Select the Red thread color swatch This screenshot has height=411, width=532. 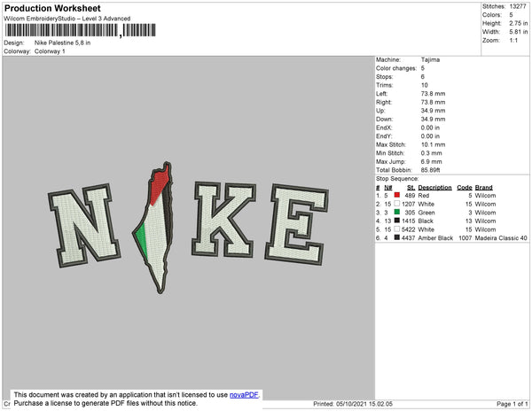pos(397,195)
